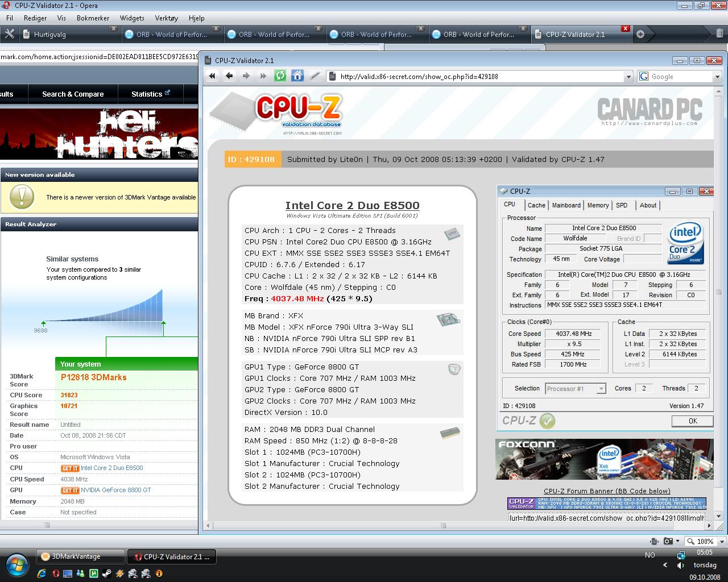Switch to 3DMarkVantage taskbar button
The image size is (728, 582).
[x=80, y=556]
